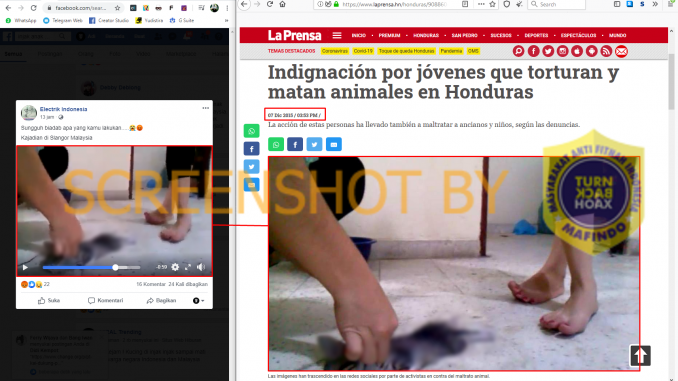Image resolution: width=678 pixels, height=381 pixels.
Task: Reload the Facebook page in Chrome
Action: [33, 8]
